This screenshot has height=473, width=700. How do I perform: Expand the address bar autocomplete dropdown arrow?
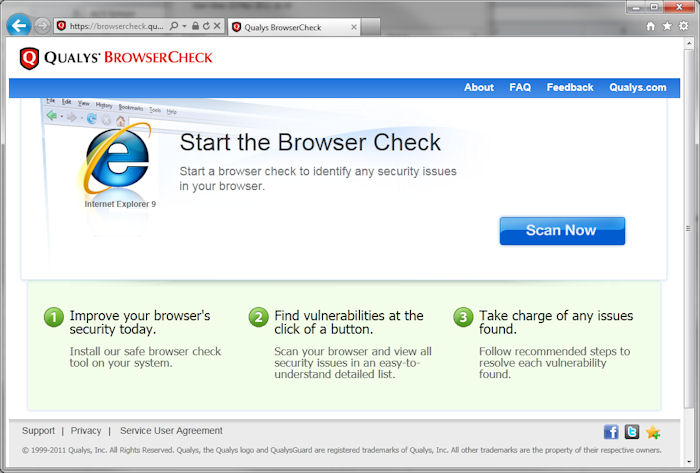click(x=184, y=26)
